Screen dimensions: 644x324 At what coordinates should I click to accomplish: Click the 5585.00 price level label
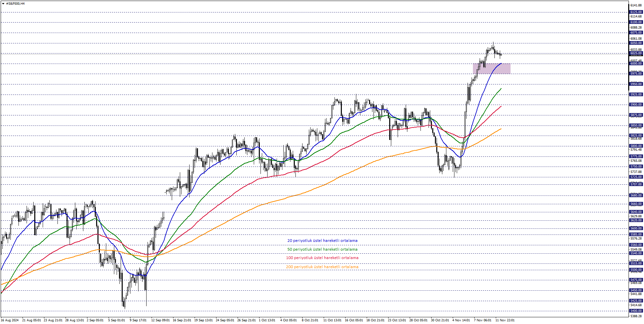click(636, 235)
